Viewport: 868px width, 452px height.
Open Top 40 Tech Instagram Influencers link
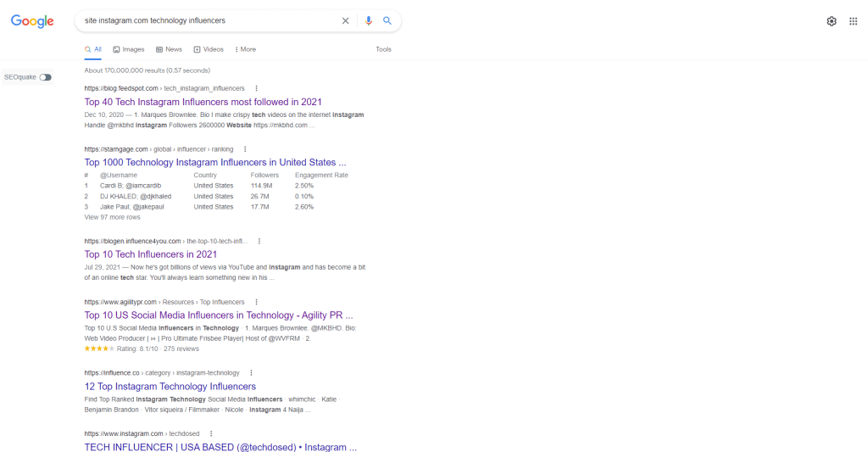coord(203,102)
